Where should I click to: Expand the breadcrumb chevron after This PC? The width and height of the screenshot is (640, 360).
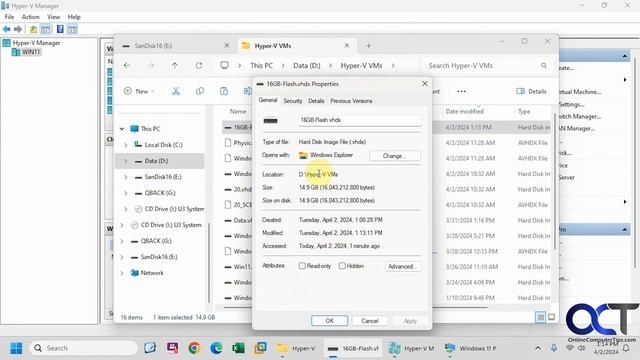(283, 65)
